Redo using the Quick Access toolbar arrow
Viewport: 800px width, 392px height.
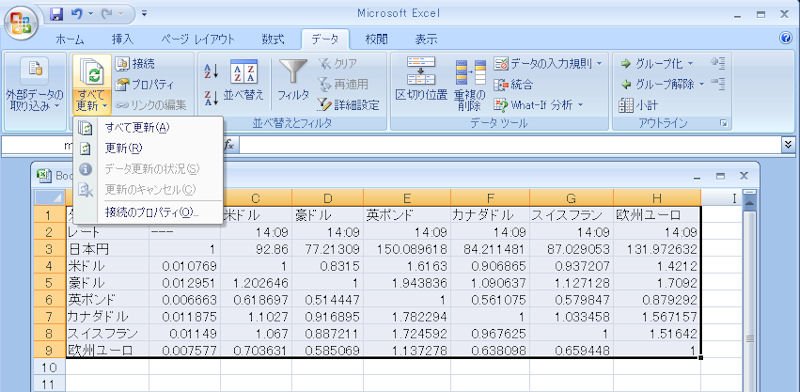point(106,14)
